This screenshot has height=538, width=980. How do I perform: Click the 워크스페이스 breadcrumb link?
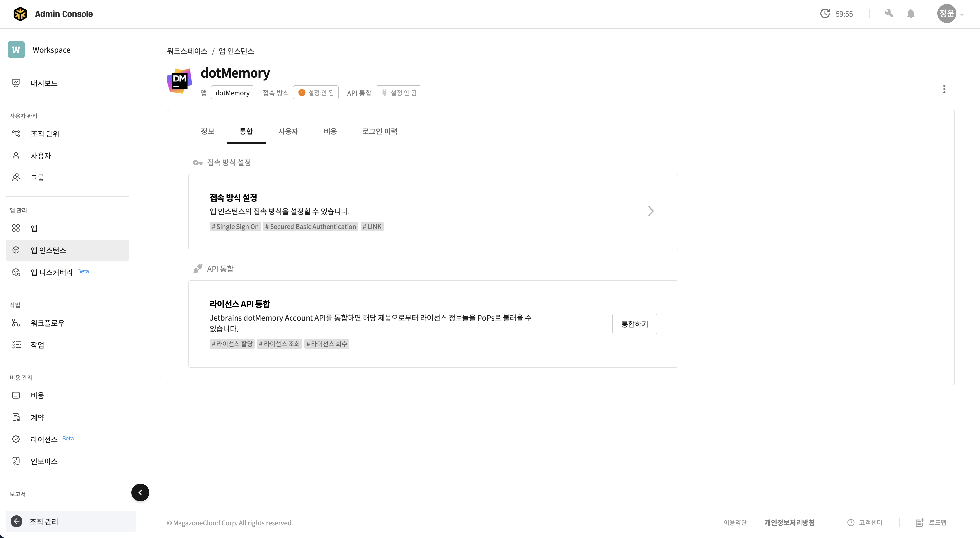tap(187, 51)
